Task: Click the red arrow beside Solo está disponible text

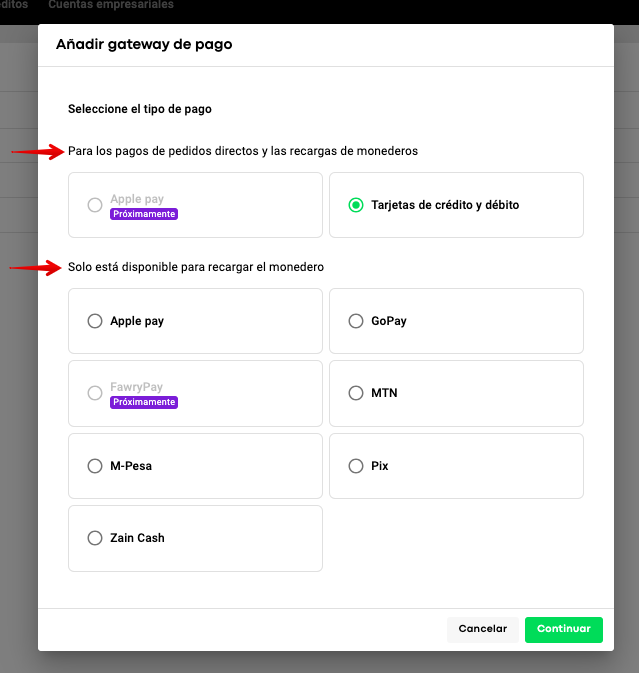Action: tap(36, 268)
